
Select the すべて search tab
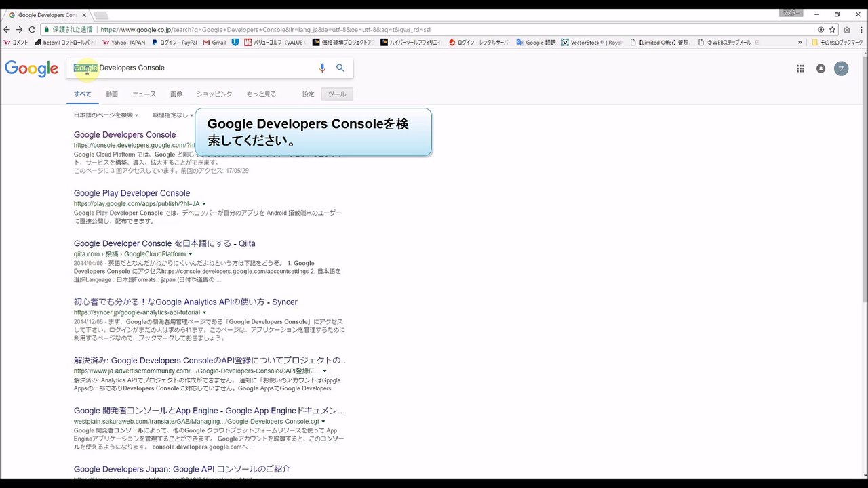tap(83, 94)
